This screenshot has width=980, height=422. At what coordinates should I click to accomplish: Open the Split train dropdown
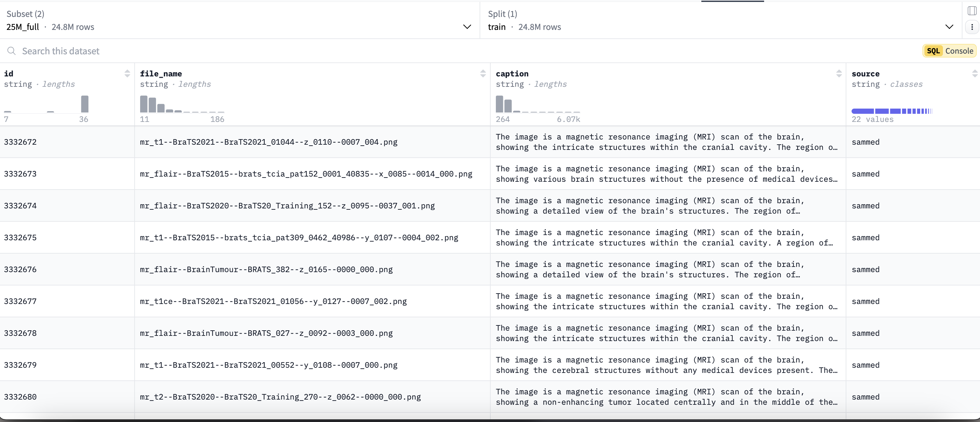point(721,20)
